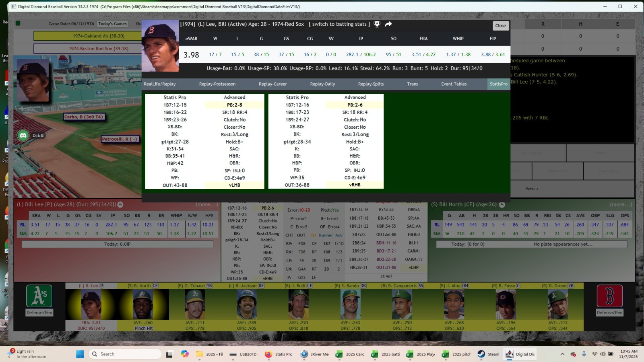Launch Copilot from the taskbar
644x362 pixels.
click(185, 354)
